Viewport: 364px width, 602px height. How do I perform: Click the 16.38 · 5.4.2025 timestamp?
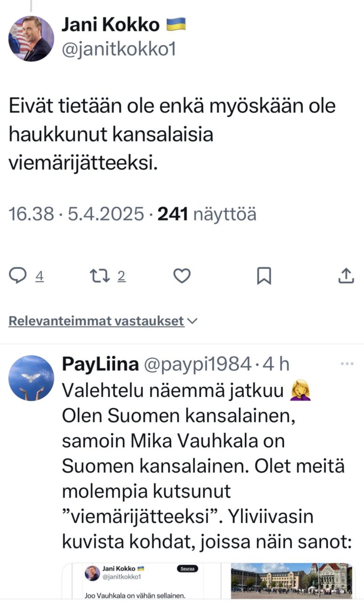pyautogui.click(x=76, y=214)
